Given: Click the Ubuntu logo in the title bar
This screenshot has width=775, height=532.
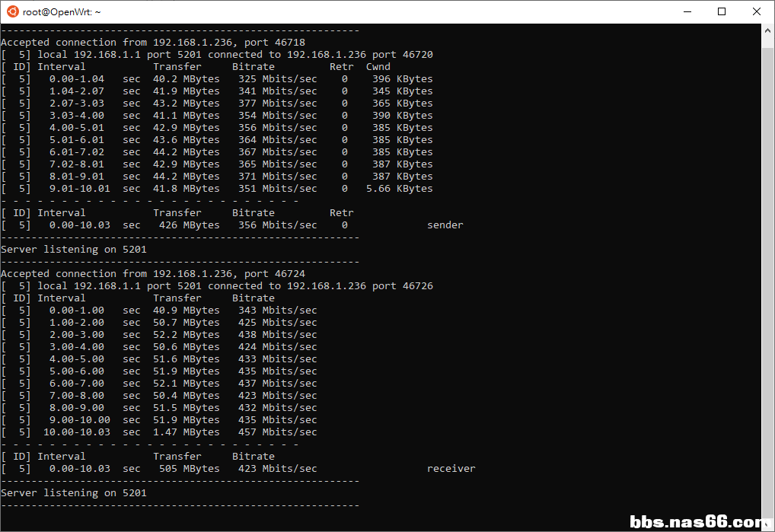Looking at the screenshot, I should [x=12, y=11].
